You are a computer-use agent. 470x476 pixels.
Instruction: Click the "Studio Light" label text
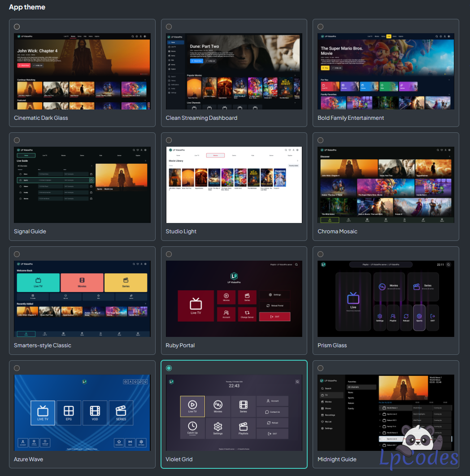click(181, 231)
